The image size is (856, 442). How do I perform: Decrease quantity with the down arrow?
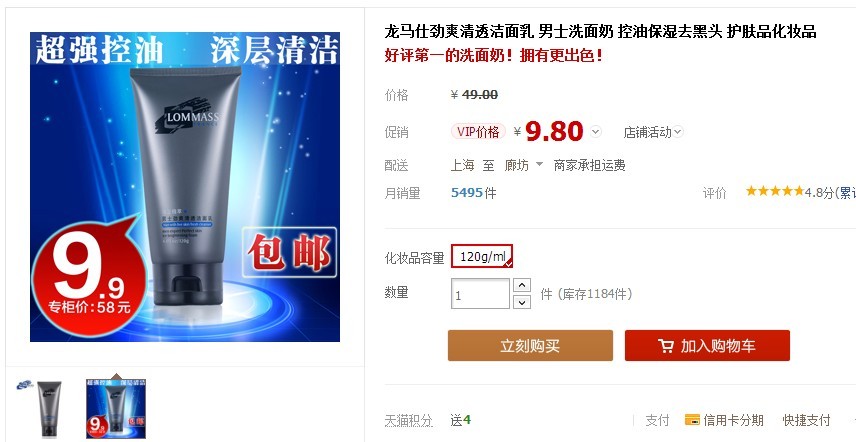(522, 302)
